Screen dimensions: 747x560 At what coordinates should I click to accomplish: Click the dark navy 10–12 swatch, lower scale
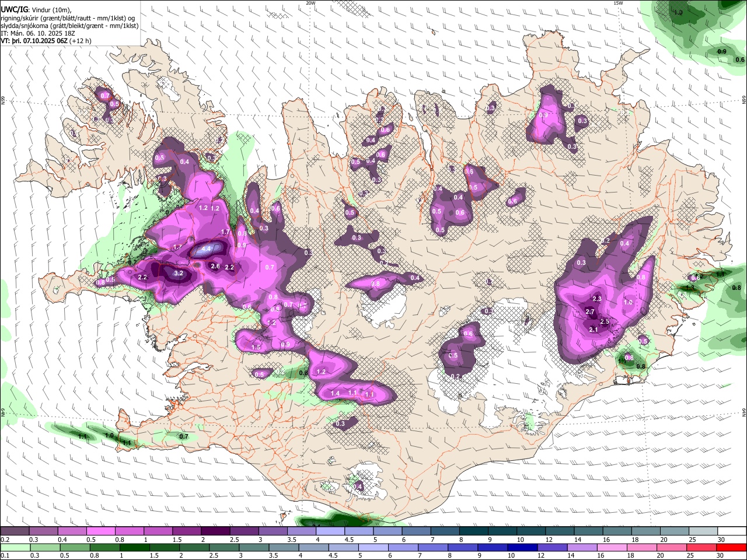(x=522, y=547)
